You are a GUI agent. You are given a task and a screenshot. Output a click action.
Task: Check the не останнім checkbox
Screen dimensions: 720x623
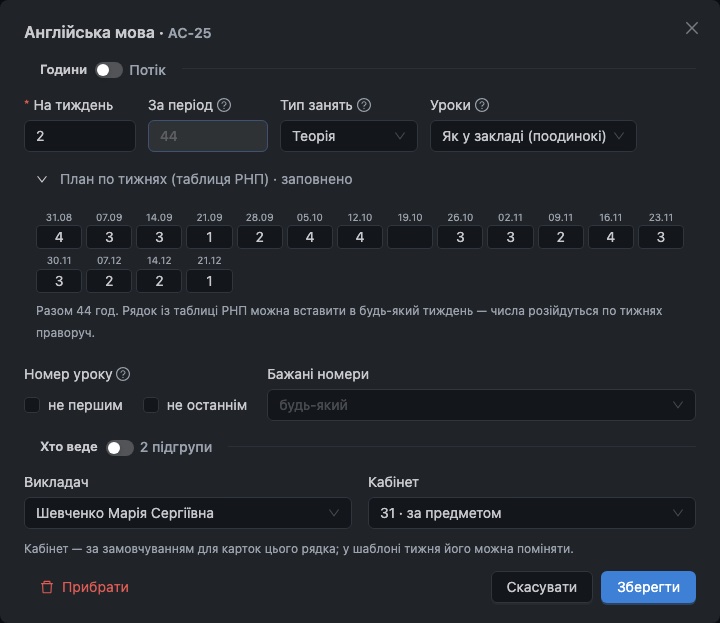pos(151,405)
